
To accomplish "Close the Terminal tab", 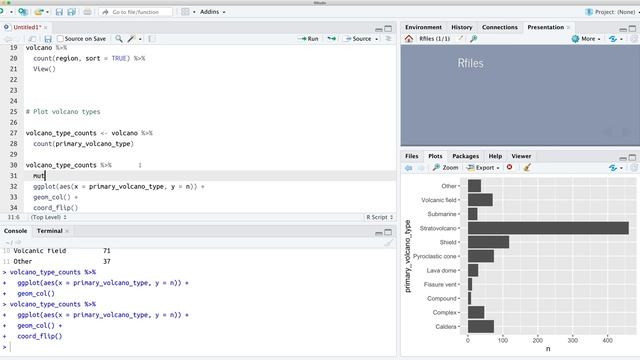I will (x=67, y=231).
